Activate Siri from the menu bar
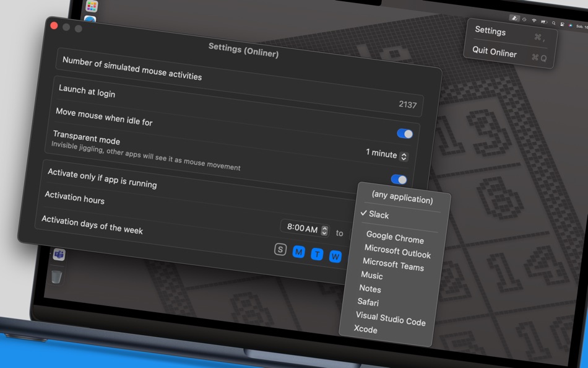This screenshot has height=368, width=588. 571,25
